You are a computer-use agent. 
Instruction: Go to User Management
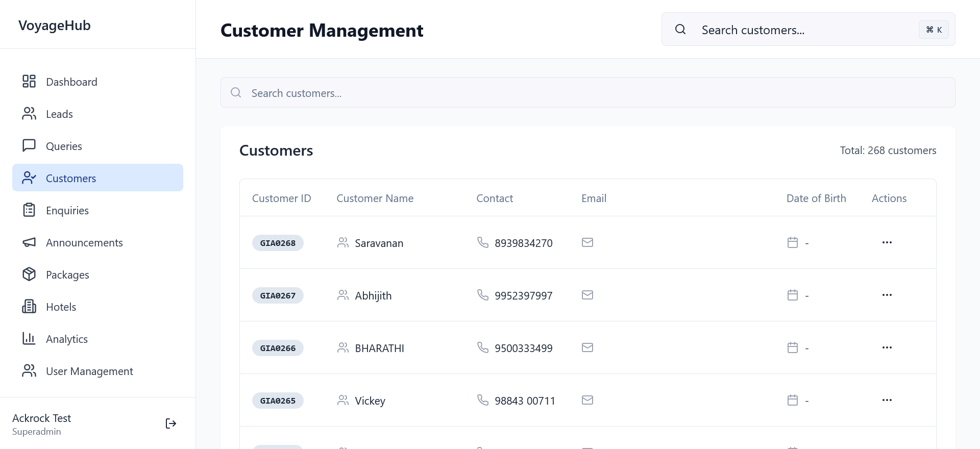pyautogui.click(x=97, y=371)
